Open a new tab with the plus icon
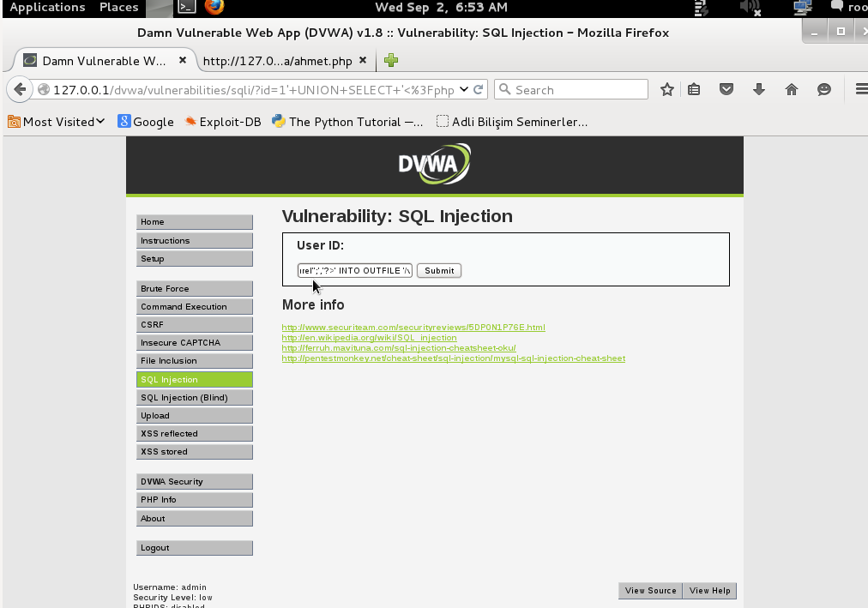Screen dimensions: 868x608 [x=391, y=61]
